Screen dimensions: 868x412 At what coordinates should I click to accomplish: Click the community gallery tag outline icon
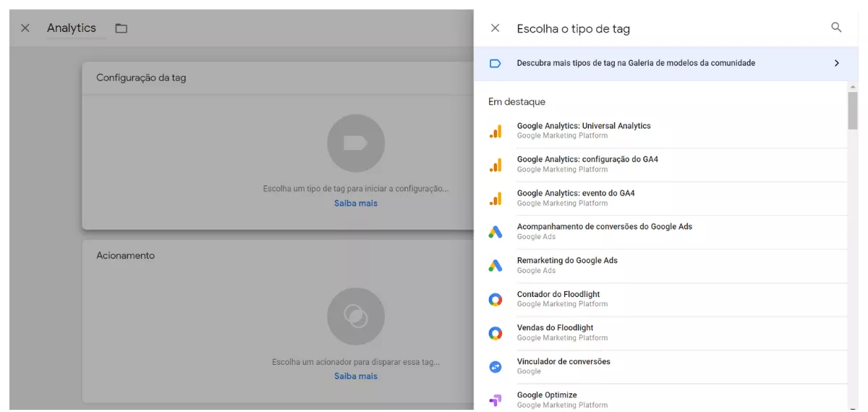pos(495,64)
